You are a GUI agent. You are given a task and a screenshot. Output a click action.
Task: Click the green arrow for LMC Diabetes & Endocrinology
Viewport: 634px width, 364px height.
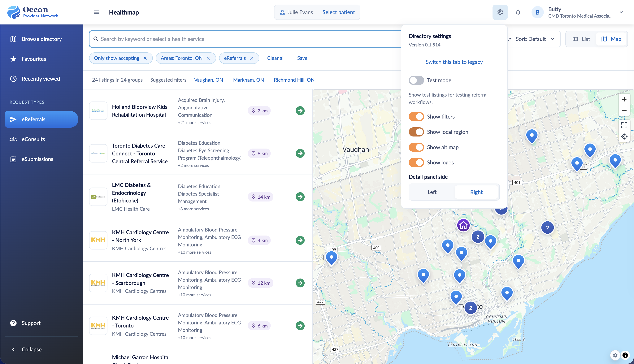coord(300,197)
